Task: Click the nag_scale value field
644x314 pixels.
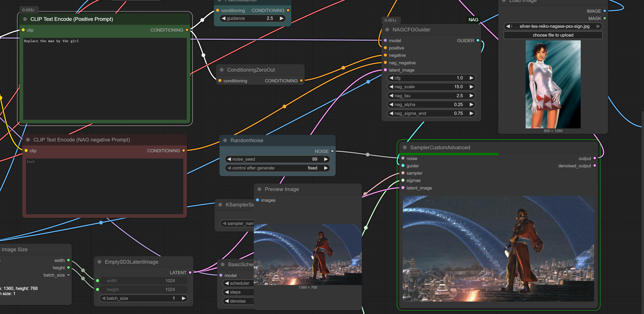Action: click(x=431, y=87)
